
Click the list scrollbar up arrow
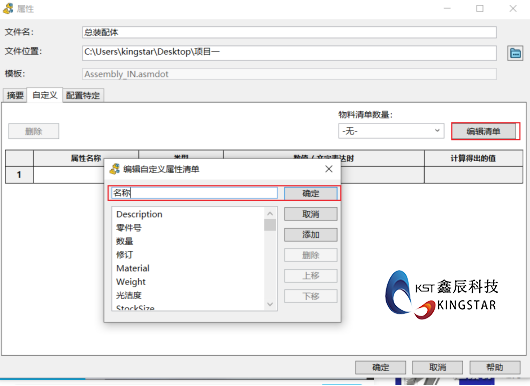pyautogui.click(x=270, y=214)
